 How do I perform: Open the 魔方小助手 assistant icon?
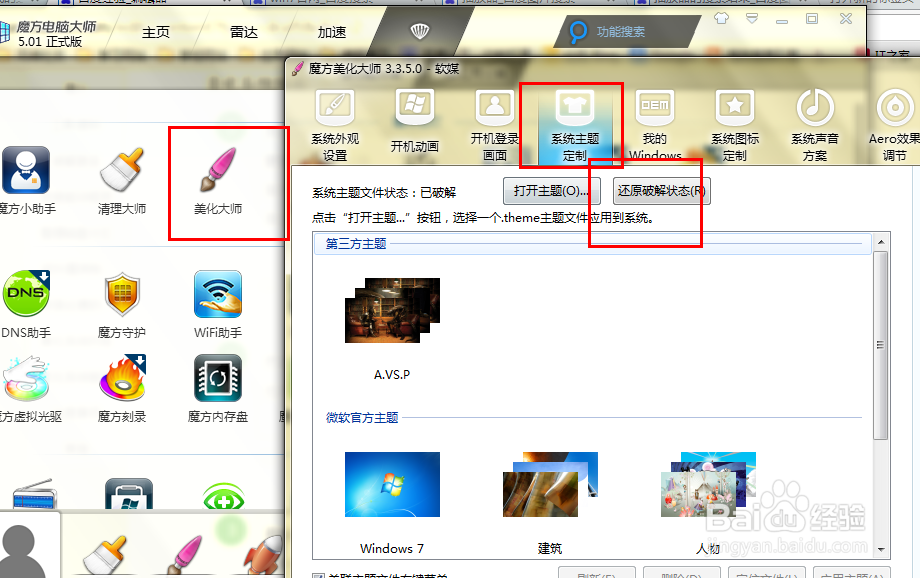25,171
